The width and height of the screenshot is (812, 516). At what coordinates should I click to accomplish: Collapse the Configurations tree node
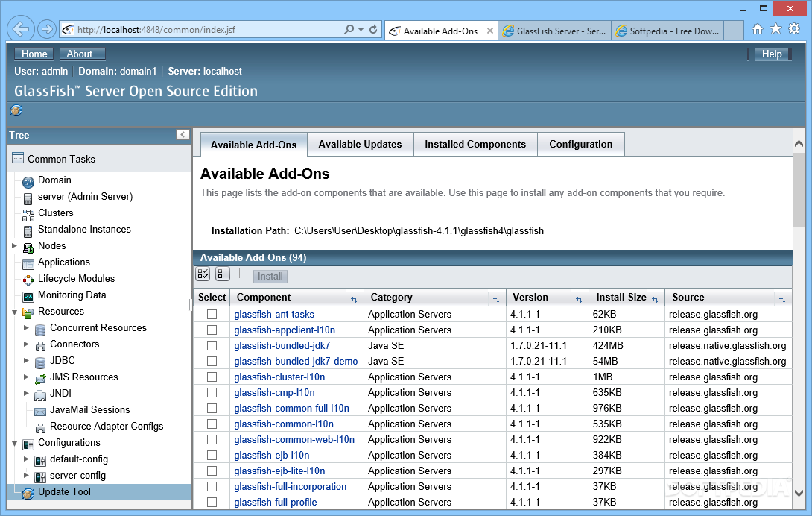pos(14,444)
